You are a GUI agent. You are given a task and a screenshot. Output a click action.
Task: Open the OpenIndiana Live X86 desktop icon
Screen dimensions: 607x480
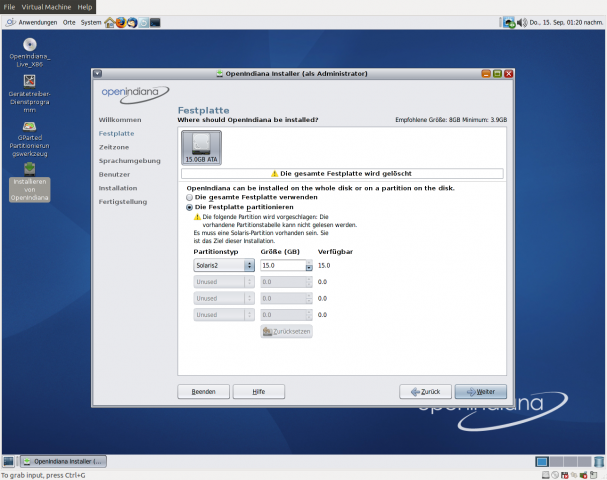(30, 45)
